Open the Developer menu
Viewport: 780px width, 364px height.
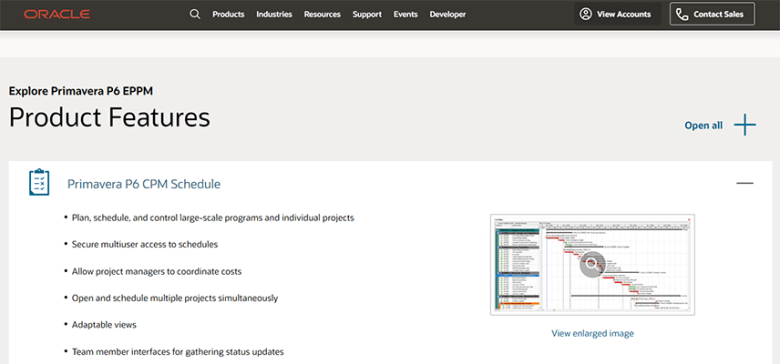448,14
